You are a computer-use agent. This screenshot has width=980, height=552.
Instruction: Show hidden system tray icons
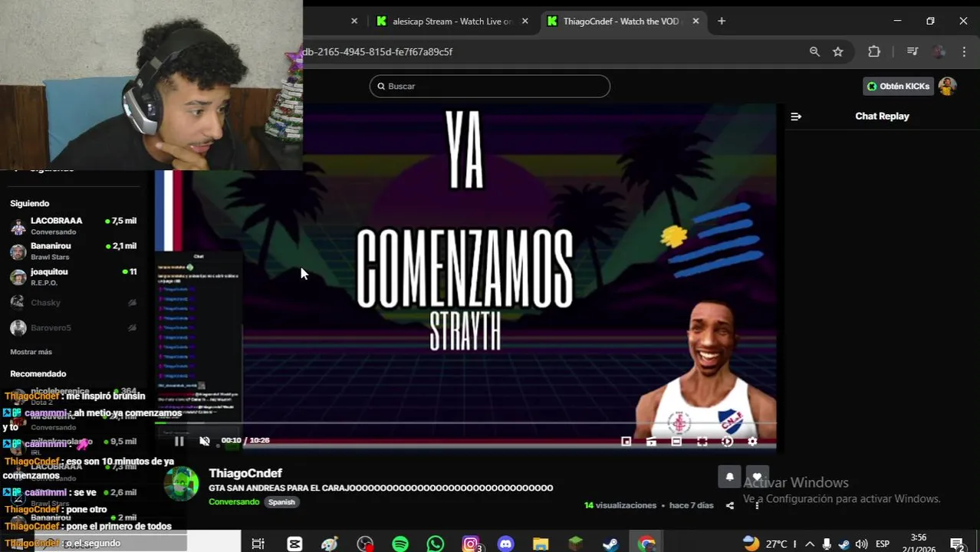click(x=810, y=544)
